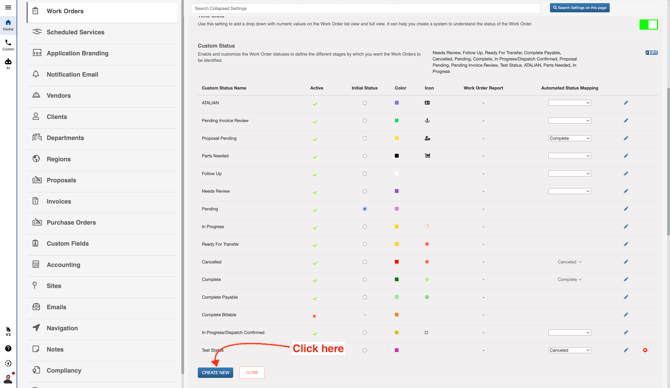This screenshot has height=388, width=670.
Task: Edit the In Progress/Dispatch Confirmed status pencil
Action: [626, 332]
